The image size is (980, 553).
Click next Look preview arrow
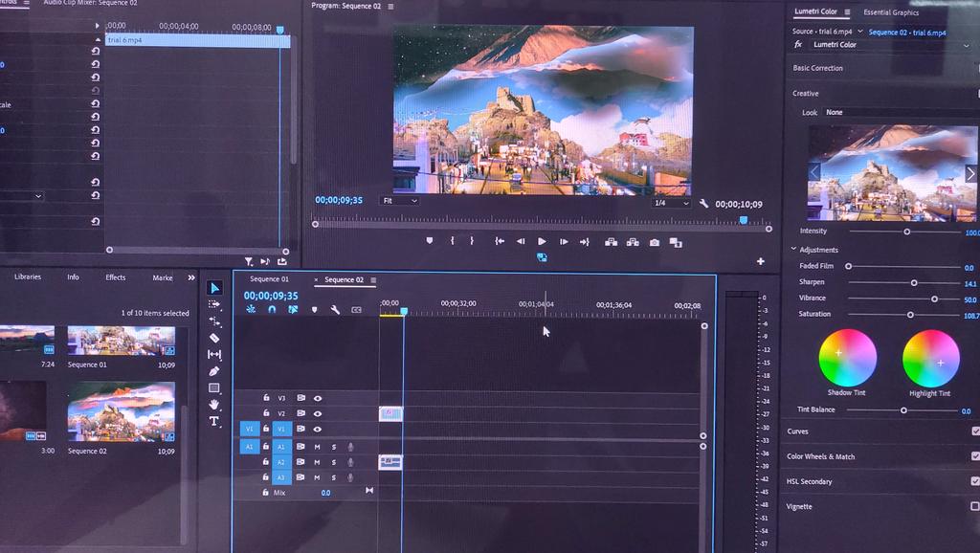tap(970, 174)
